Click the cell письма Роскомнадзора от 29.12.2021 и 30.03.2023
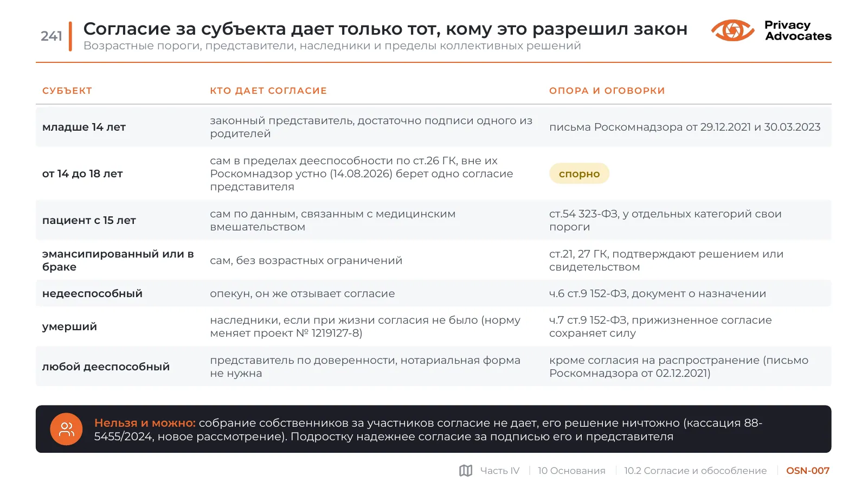Image resolution: width=868 pixels, height=488 pixels. (685, 127)
